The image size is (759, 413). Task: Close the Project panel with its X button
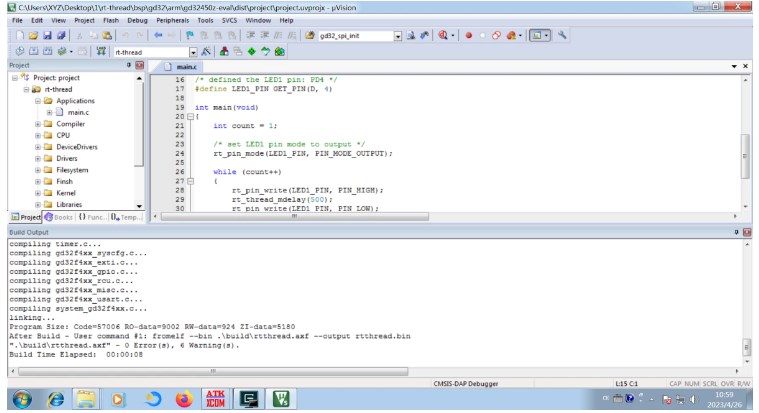pyautogui.click(x=139, y=65)
